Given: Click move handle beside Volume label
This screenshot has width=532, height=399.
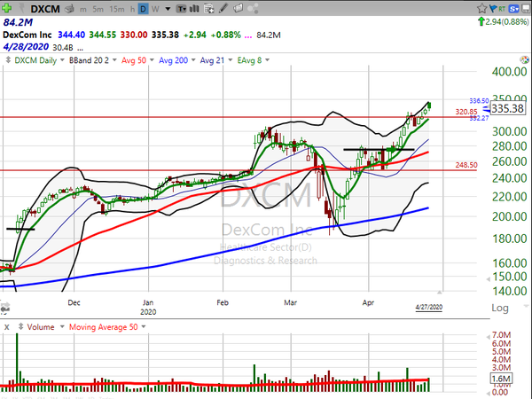Looking at the screenshot, I should (x=20, y=326).
